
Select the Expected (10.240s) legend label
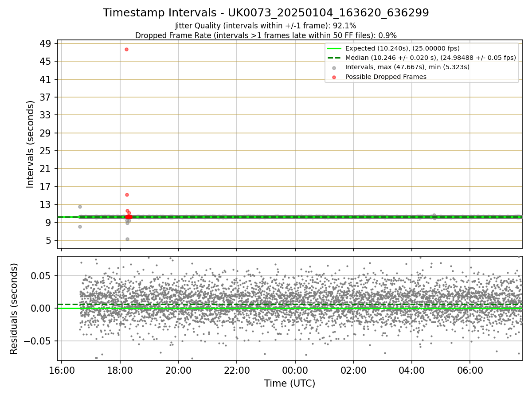click(x=403, y=48)
